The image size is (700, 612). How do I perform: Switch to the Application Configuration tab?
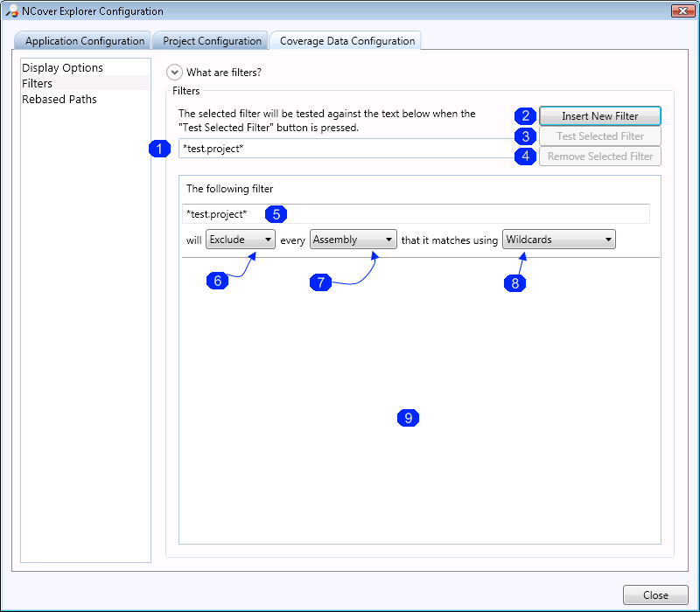pyautogui.click(x=83, y=41)
